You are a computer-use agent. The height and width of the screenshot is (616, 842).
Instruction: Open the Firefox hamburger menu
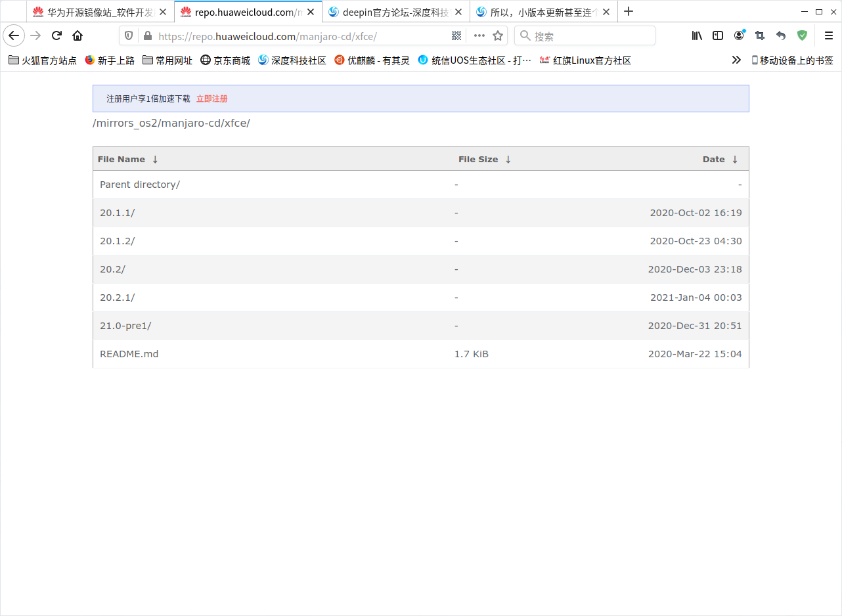(829, 35)
